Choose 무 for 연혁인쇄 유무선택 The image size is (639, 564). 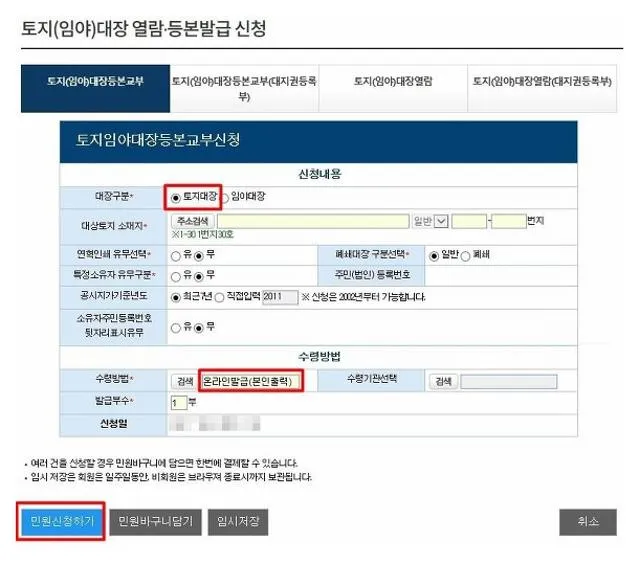tap(198, 256)
